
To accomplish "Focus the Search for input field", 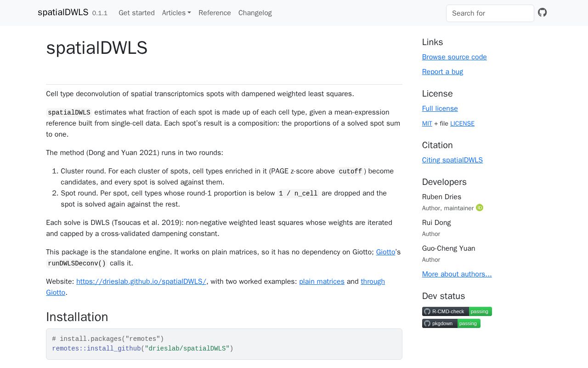I will (490, 13).
